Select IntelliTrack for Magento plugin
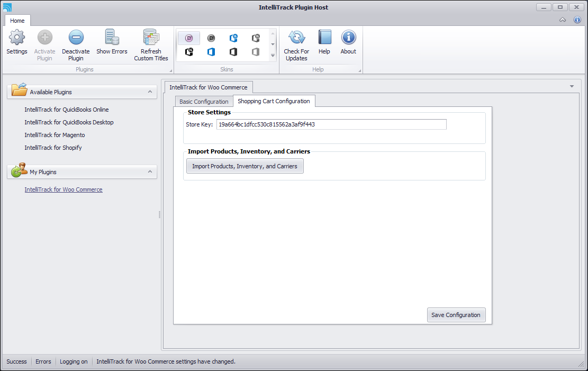 coord(55,135)
